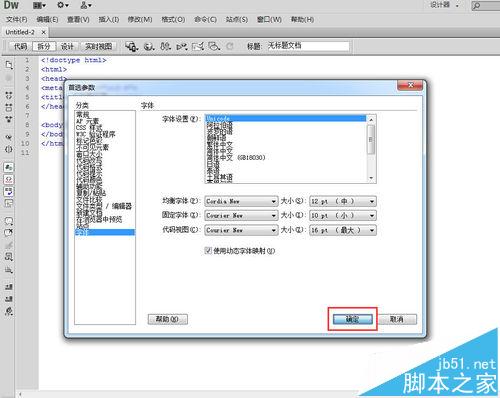500x398 pixels.
Task: Close the Untitled-2 document tab
Action: pyautogui.click(x=43, y=32)
